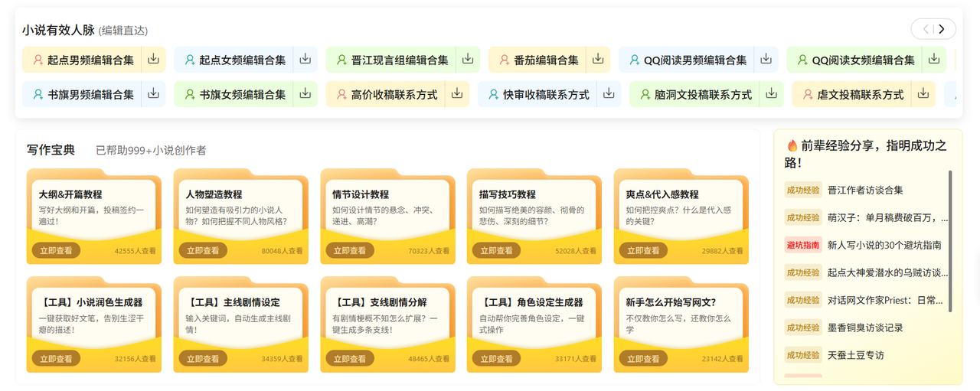The height and width of the screenshot is (391, 980).
Task: Open the 爽点&代入感教程 card title
Action: (x=662, y=194)
